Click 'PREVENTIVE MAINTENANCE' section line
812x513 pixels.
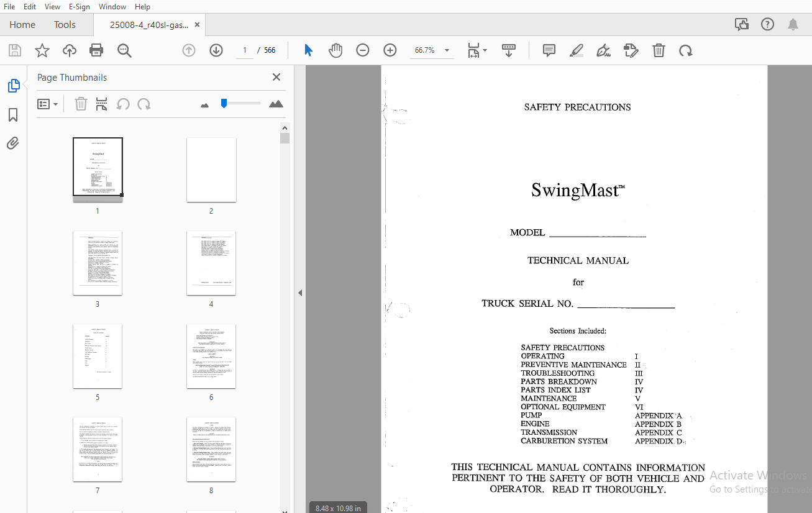tap(573, 365)
